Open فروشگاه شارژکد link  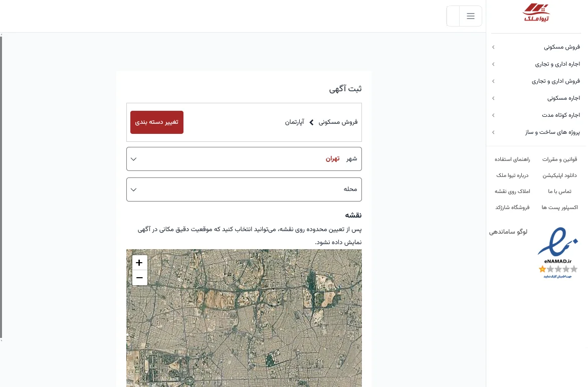512,208
